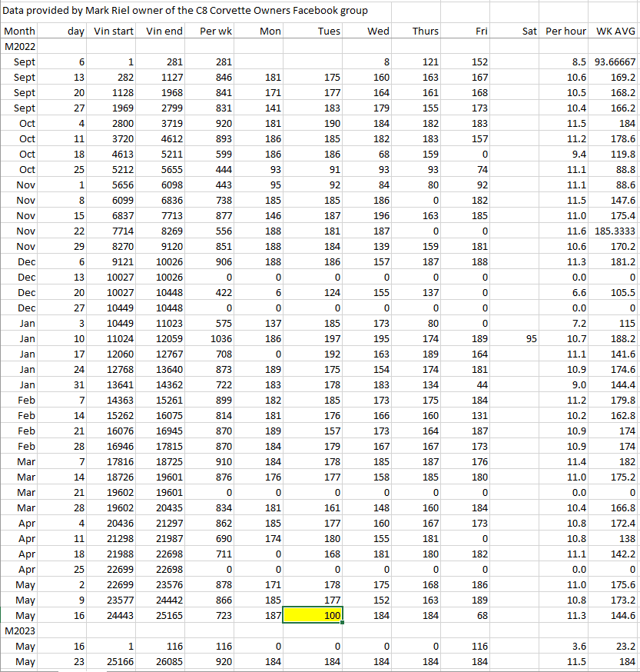640x672 pixels.
Task: Click the Vin end header cell
Action: click(164, 32)
